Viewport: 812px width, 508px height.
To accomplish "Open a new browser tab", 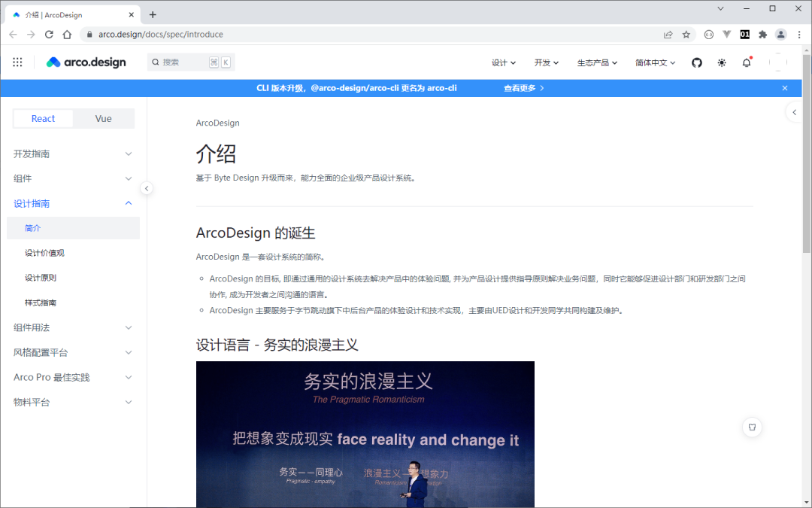I will (x=152, y=14).
